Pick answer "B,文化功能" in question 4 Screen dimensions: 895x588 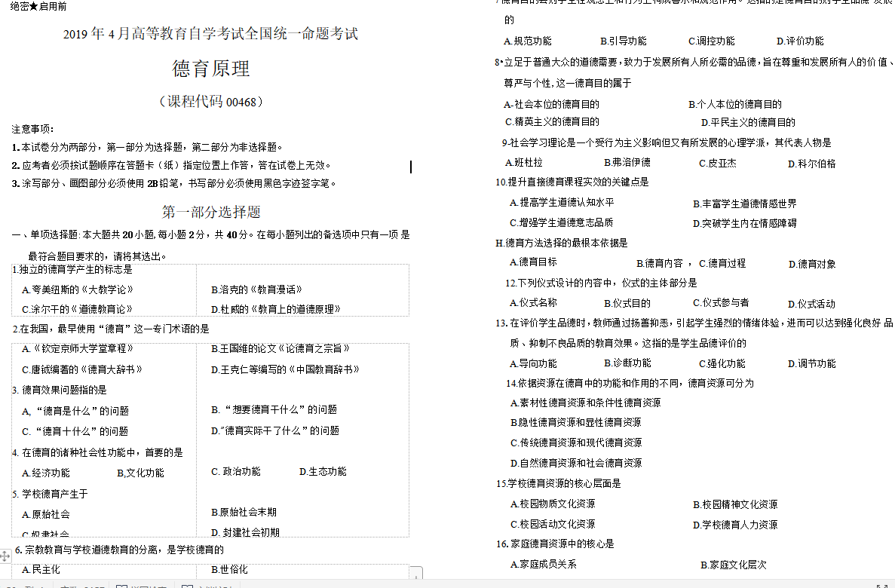(x=140, y=473)
